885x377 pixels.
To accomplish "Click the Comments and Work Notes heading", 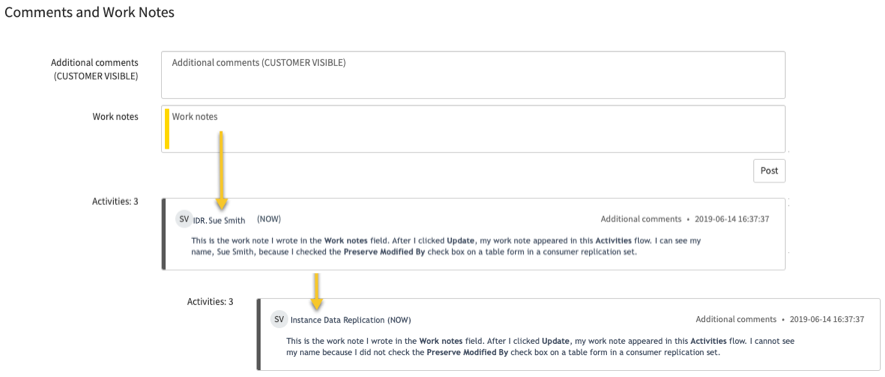I will click(89, 12).
